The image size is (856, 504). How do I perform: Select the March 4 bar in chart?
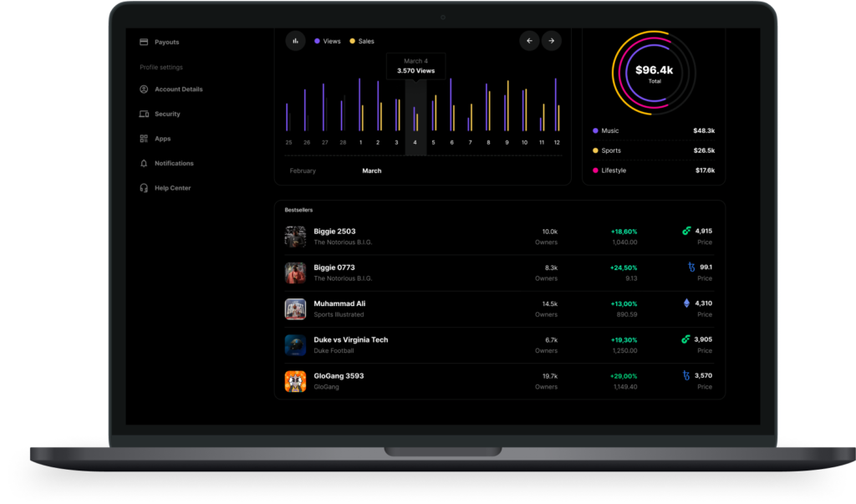[415, 118]
